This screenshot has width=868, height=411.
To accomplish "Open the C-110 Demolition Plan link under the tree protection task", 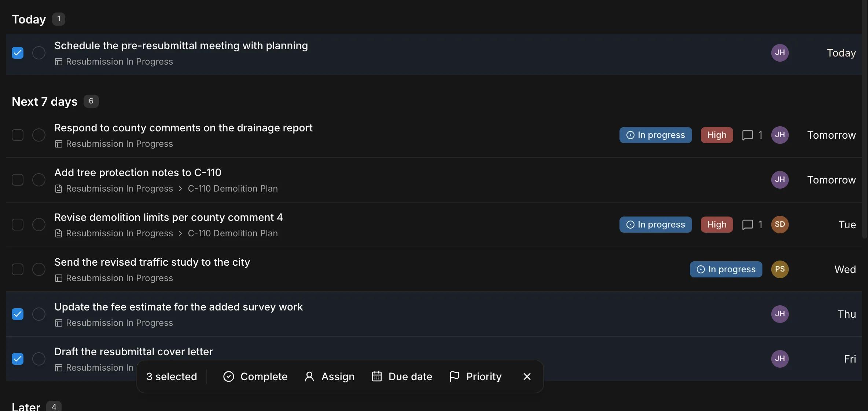I will point(233,189).
